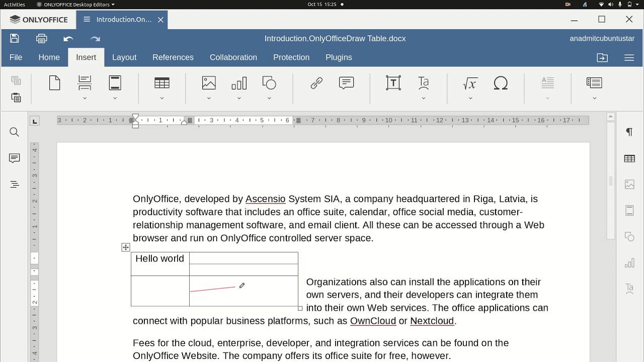Open chart settings in right sidebar
The height and width of the screenshot is (362, 644).
click(629, 262)
